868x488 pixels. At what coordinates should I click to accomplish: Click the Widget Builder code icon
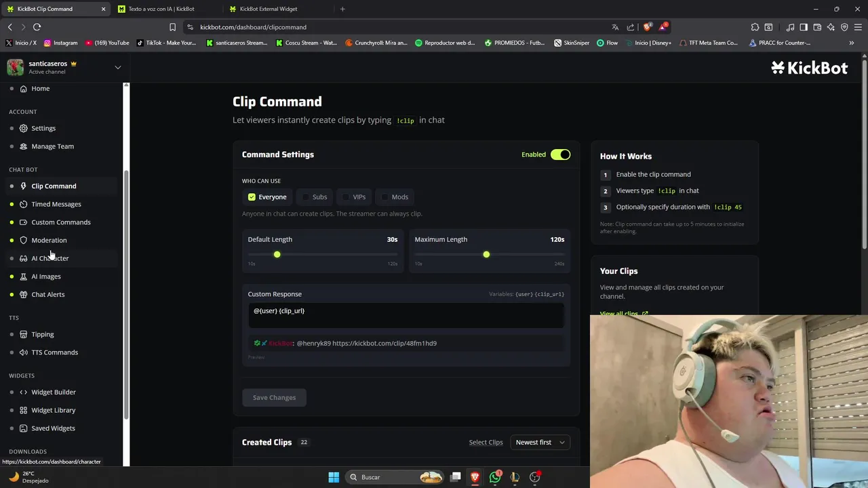[24, 392]
